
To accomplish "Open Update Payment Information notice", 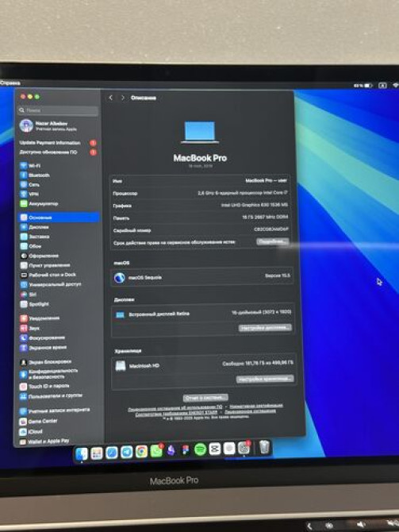I will [x=58, y=143].
